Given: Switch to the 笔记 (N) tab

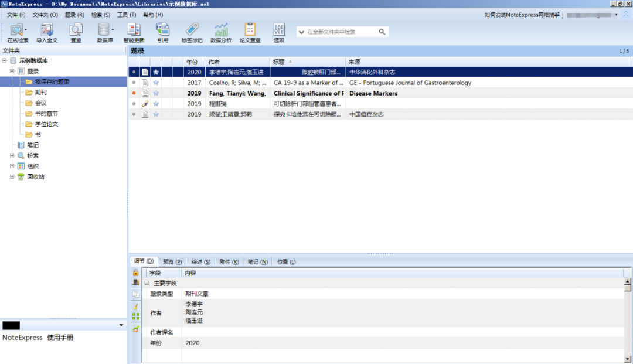Looking at the screenshot, I should pyautogui.click(x=257, y=262).
